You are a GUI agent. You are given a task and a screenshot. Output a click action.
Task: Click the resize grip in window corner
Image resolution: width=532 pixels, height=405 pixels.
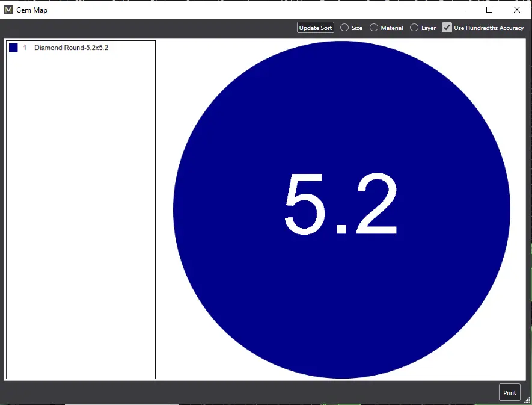(x=527, y=400)
